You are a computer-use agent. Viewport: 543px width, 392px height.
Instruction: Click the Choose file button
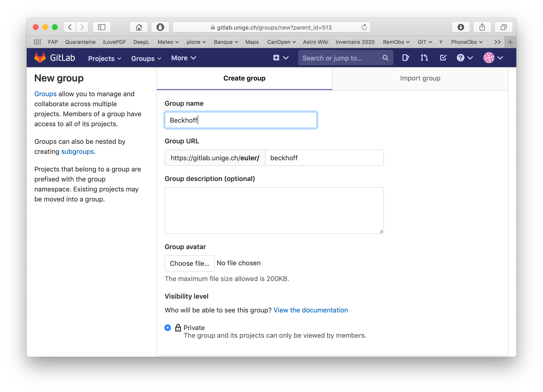[189, 263]
